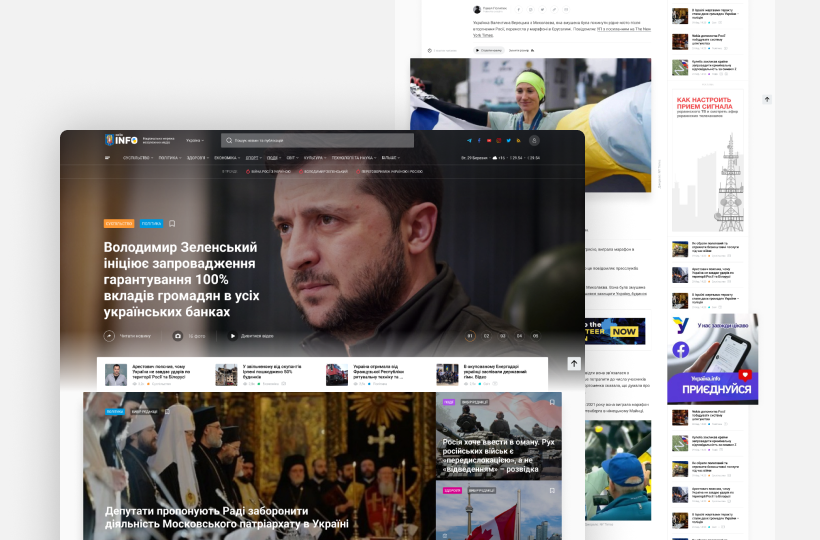The width and height of the screenshot is (820, 540).
Task: Open the Moscow Patriarchate ban headline
Action: click(x=226, y=517)
